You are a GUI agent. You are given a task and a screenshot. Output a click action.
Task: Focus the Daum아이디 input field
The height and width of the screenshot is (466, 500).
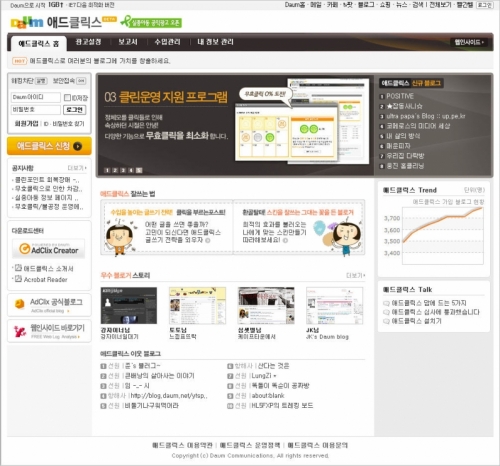tap(36, 97)
